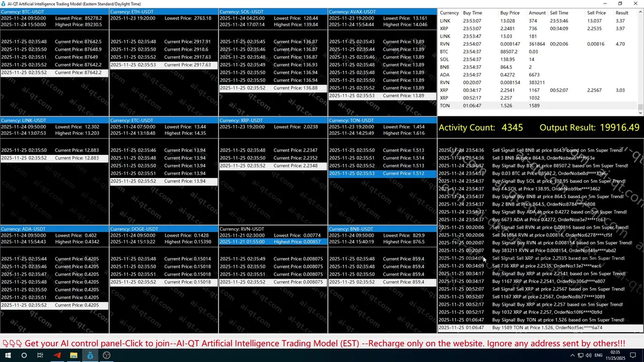The width and height of the screenshot is (644, 362).
Task: Select the log line 'Buy Signal! Buy ADA at price 0.4272'
Action: pos(540,212)
